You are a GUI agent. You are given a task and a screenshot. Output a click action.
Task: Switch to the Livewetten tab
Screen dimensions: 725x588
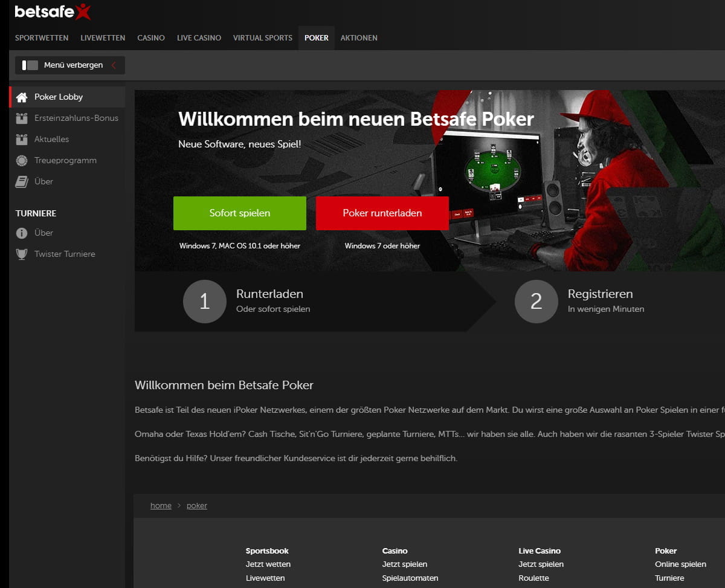[x=103, y=37]
